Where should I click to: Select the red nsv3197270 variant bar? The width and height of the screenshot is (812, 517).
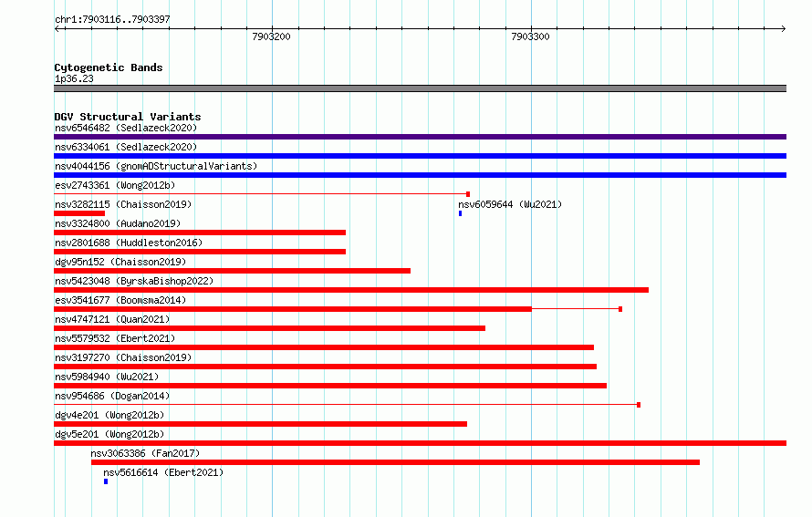[x=325, y=367]
